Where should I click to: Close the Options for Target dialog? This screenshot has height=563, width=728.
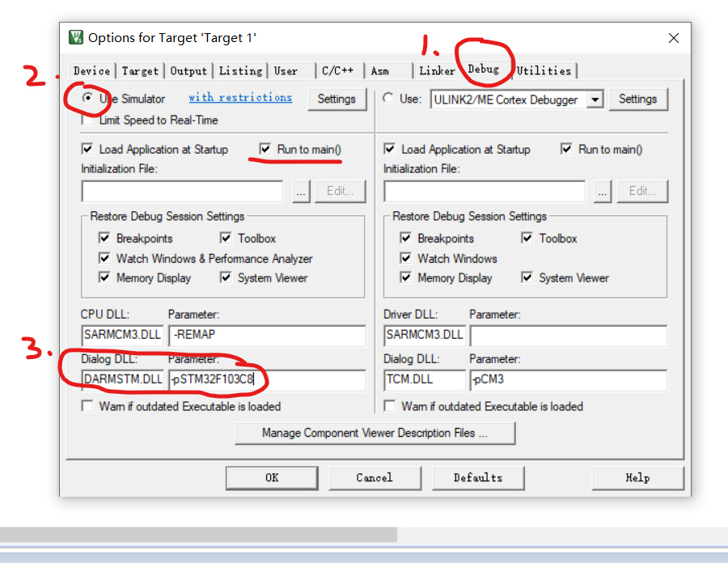674,38
